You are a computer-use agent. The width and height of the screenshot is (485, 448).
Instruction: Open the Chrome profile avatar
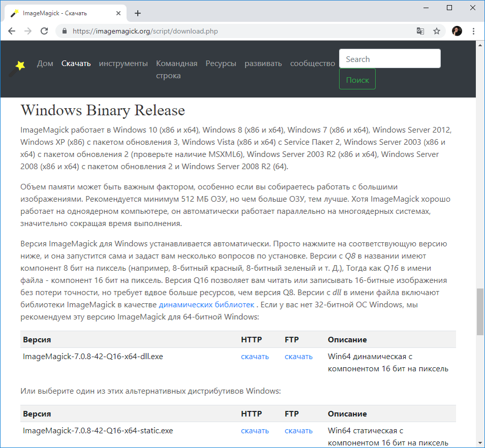click(x=457, y=31)
